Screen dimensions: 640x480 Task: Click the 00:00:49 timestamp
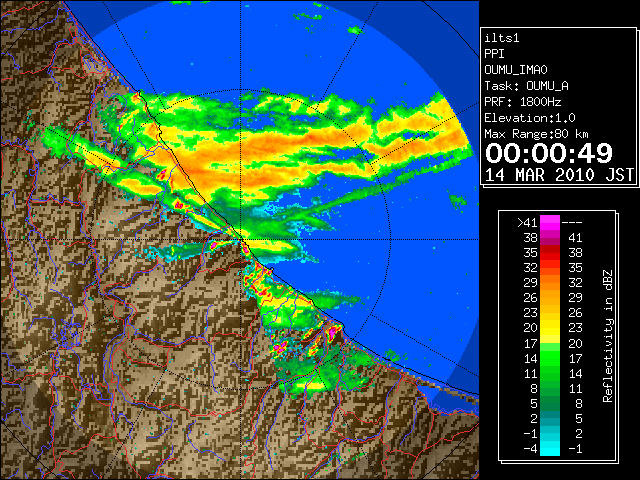click(549, 153)
